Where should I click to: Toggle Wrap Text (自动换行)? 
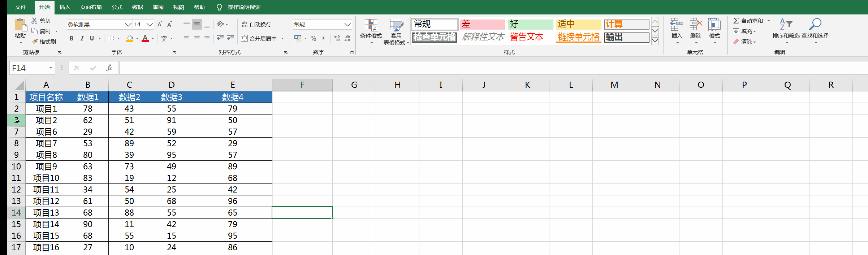click(x=256, y=24)
